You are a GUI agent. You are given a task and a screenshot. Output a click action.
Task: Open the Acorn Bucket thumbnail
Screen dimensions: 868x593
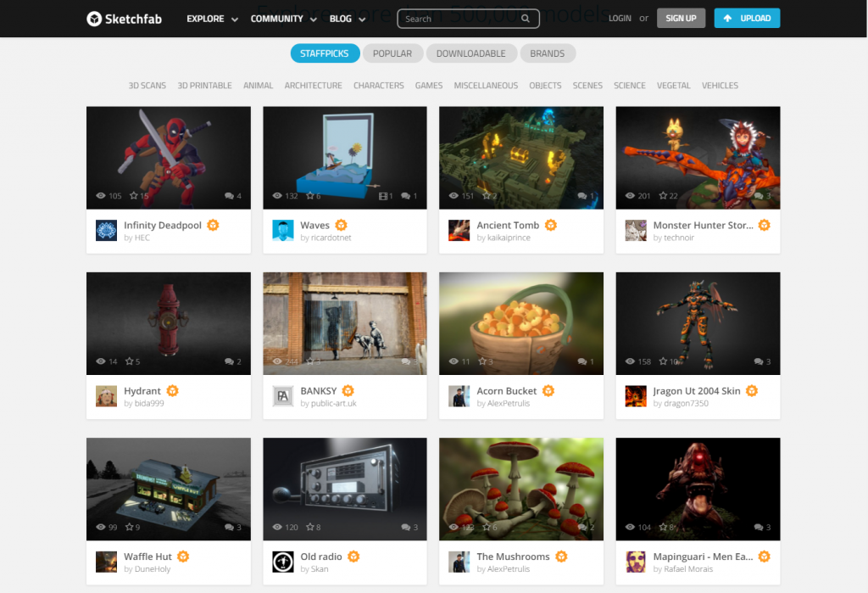[x=521, y=323]
